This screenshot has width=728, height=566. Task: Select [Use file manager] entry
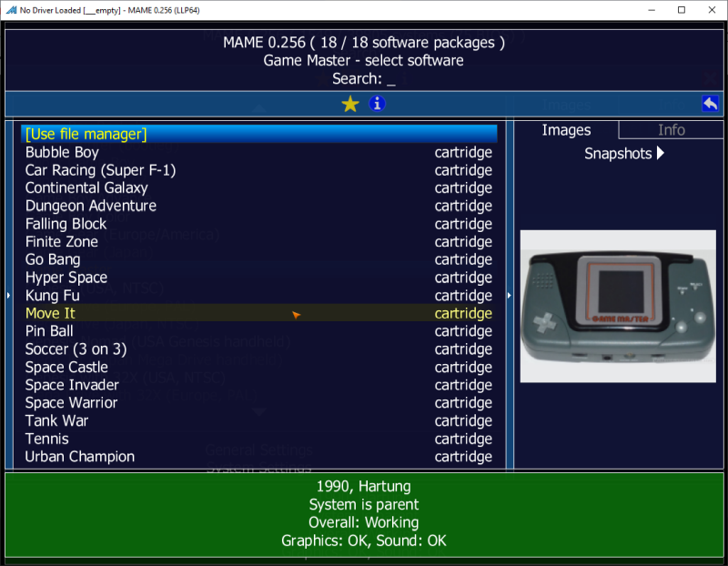coord(259,134)
